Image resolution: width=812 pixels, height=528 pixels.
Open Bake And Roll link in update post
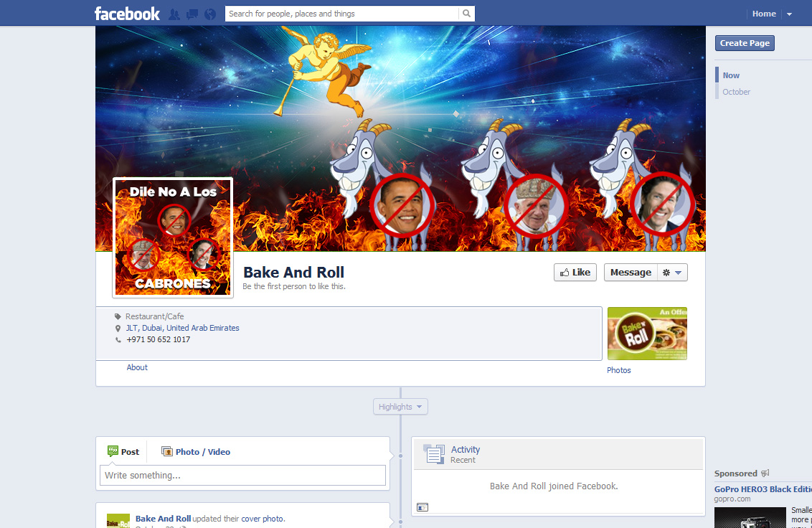(x=163, y=518)
